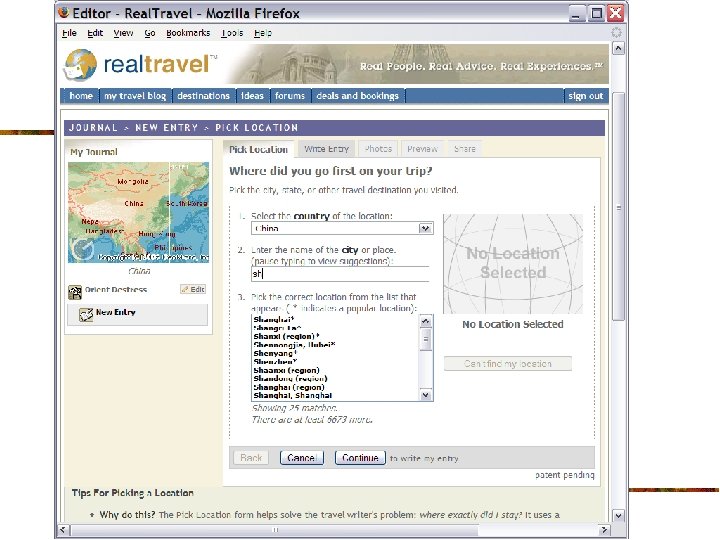The width and height of the screenshot is (720, 540).
Task: Open the Edit menu
Action: tap(95, 33)
